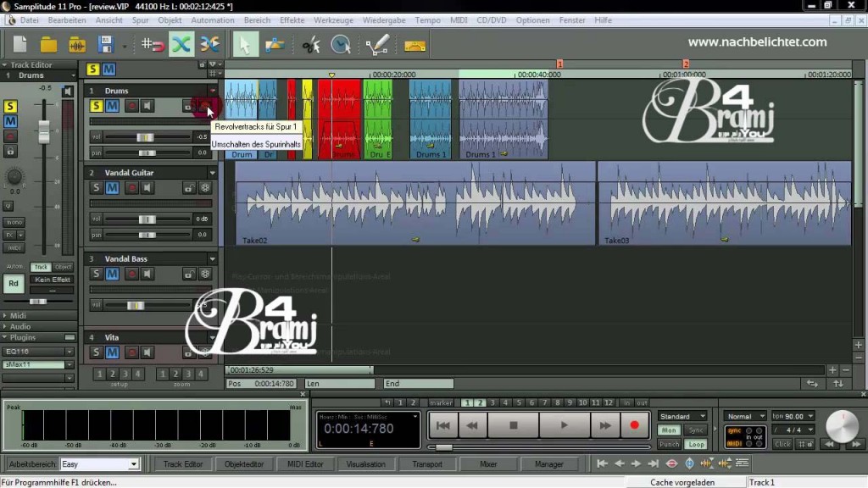Open the Werkzeuge menu
Viewport: 868px width, 488px height.
click(x=332, y=19)
